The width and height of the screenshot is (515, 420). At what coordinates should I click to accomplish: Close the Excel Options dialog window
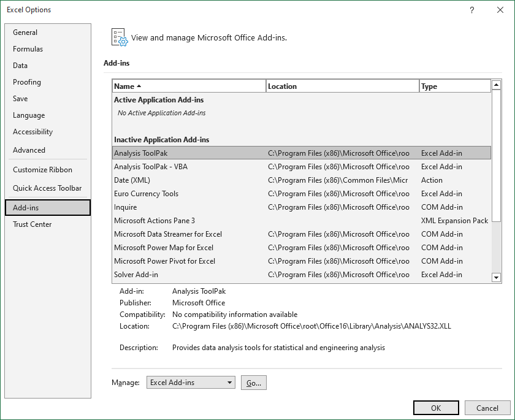(498, 10)
